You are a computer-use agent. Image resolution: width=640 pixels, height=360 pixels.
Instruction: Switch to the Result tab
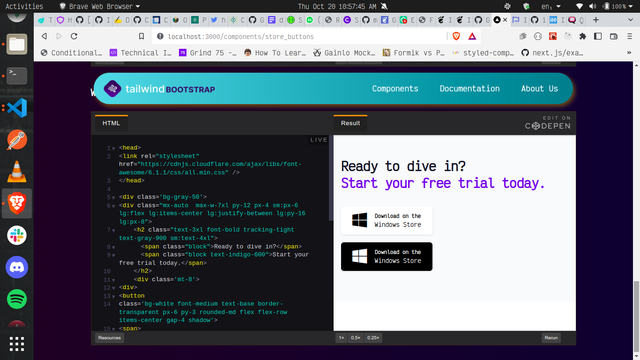pos(350,123)
